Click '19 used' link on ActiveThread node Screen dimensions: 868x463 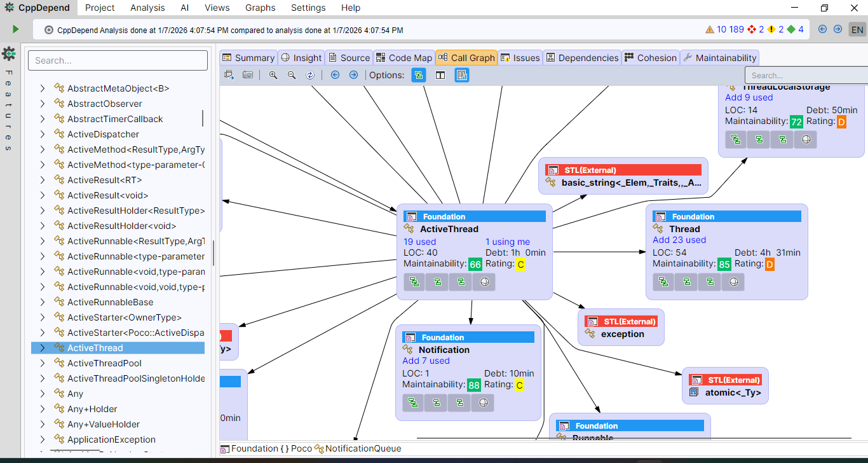pyautogui.click(x=419, y=242)
